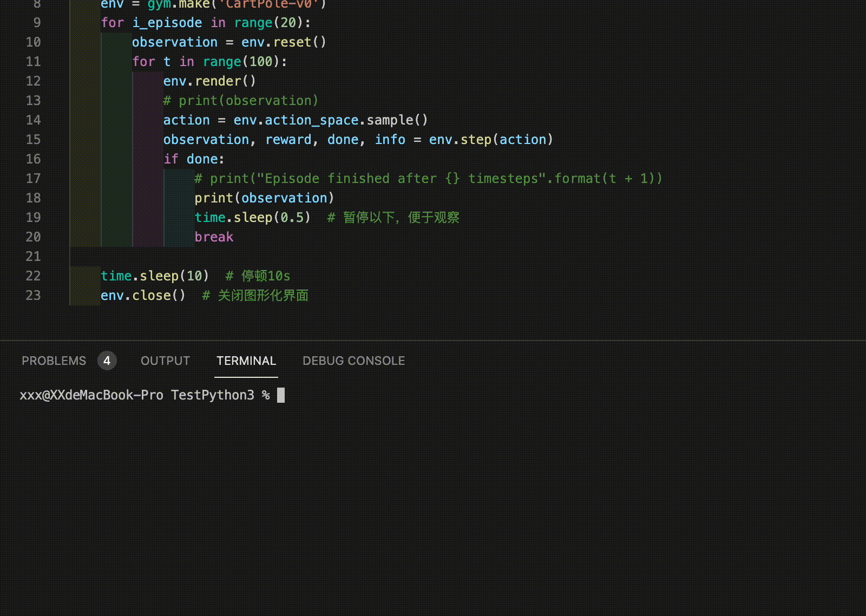The image size is (866, 616).
Task: Open the PROBLEMS panel tab
Action: point(54,361)
